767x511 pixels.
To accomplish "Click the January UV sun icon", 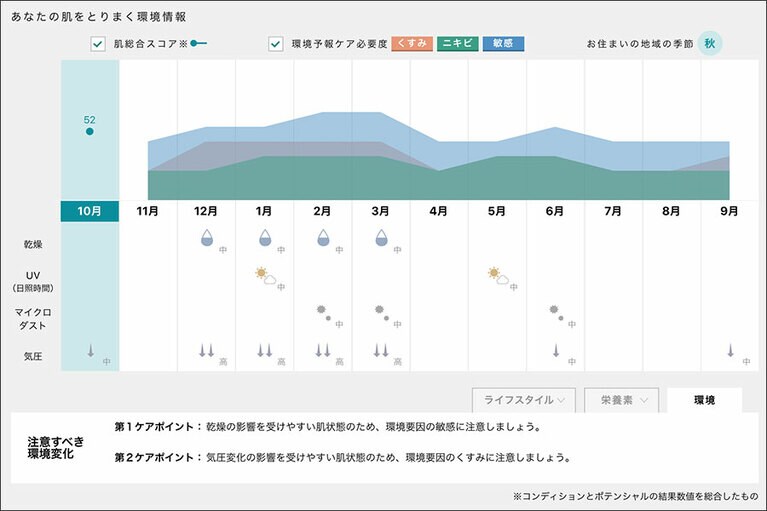I will (x=266, y=276).
